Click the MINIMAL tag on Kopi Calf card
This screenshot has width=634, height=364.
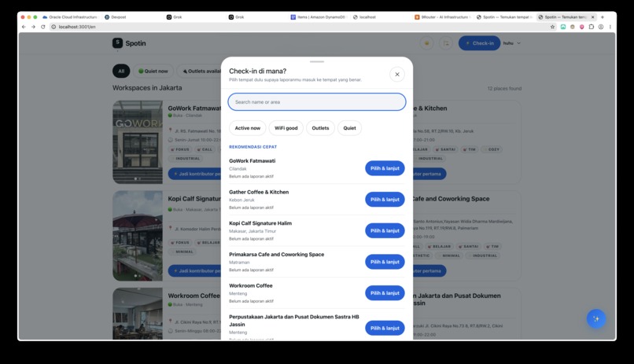(x=182, y=252)
